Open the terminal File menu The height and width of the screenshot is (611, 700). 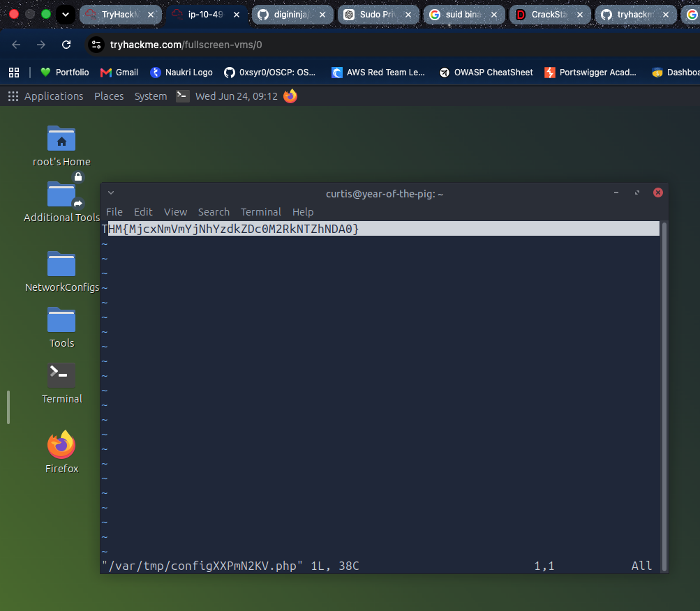click(x=114, y=212)
